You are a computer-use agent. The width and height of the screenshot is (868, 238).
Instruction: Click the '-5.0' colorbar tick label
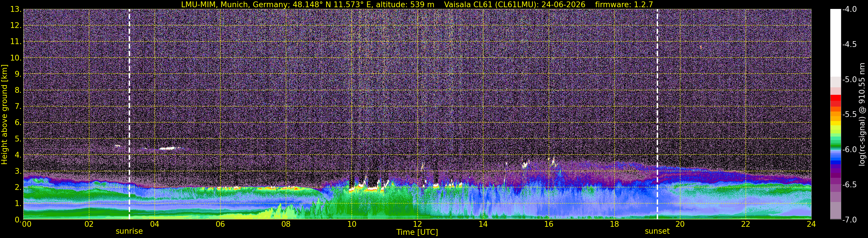[x=849, y=80]
